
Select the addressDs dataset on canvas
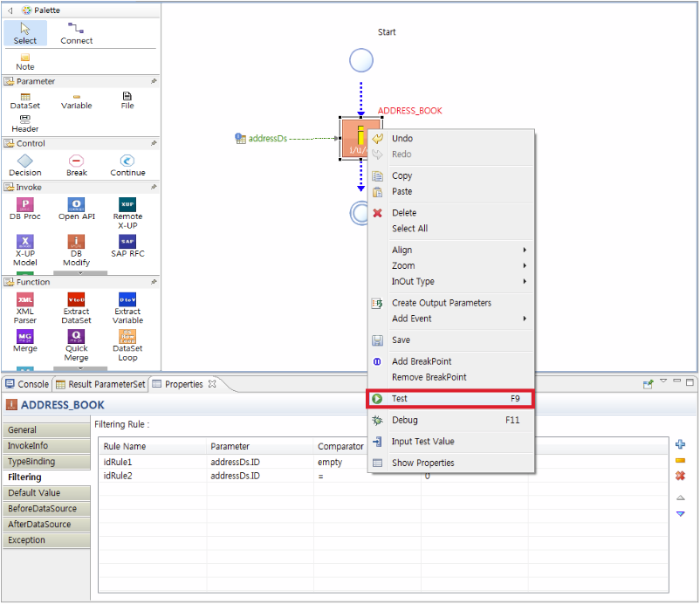261,139
